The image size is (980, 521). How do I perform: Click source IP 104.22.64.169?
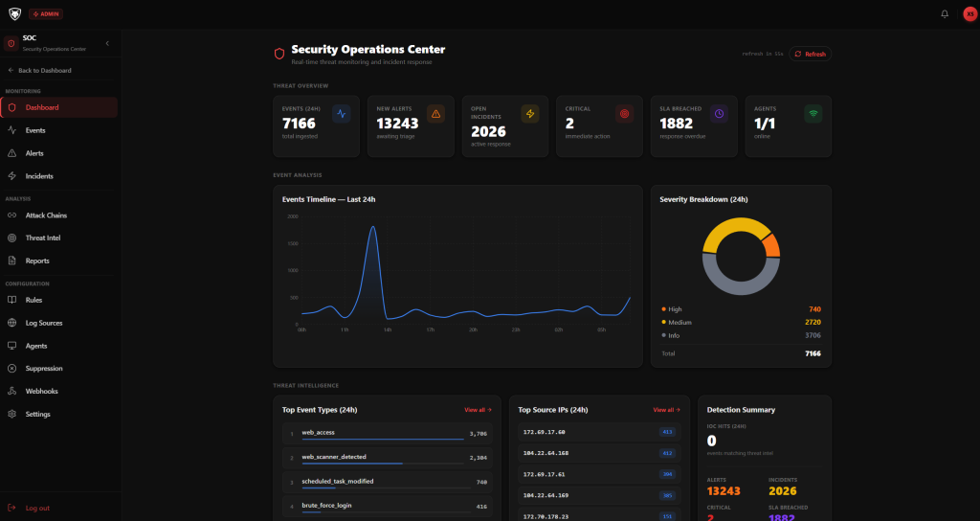pos(599,496)
